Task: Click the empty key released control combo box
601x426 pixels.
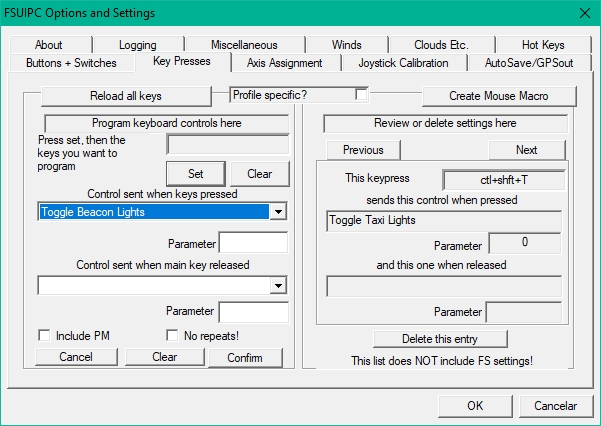Action: coord(154,285)
